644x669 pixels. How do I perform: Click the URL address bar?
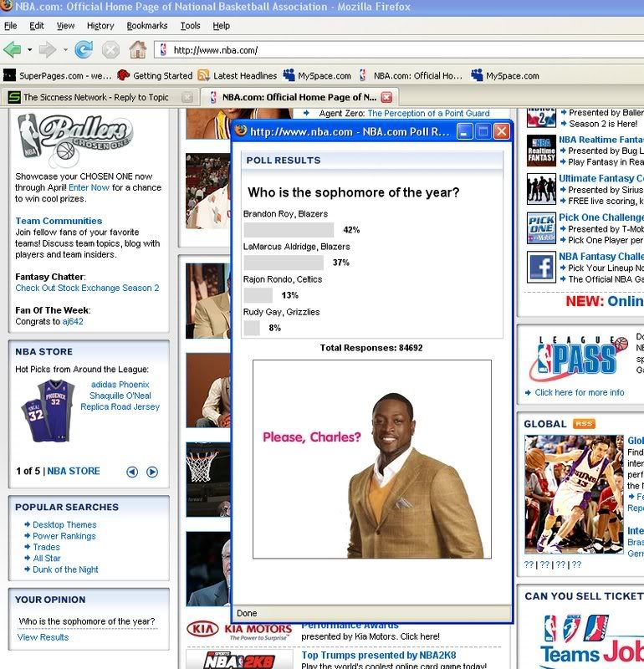401,50
